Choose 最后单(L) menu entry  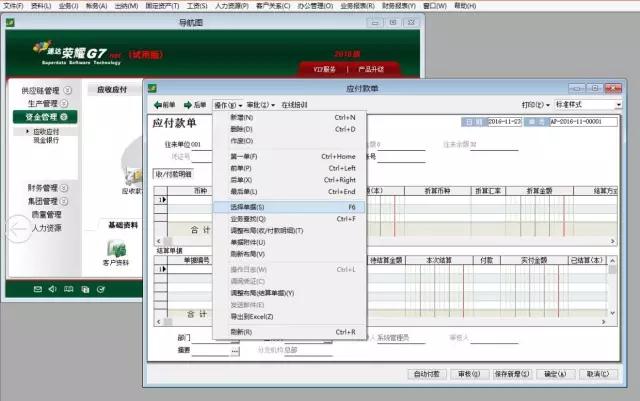point(289,192)
